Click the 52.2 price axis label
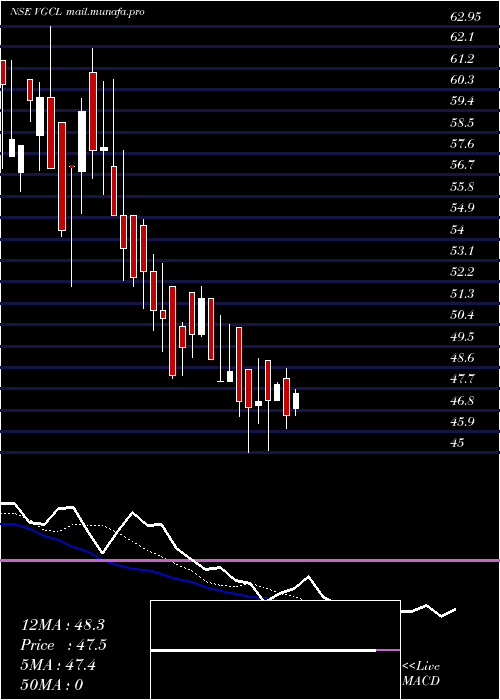 pyautogui.click(x=462, y=272)
